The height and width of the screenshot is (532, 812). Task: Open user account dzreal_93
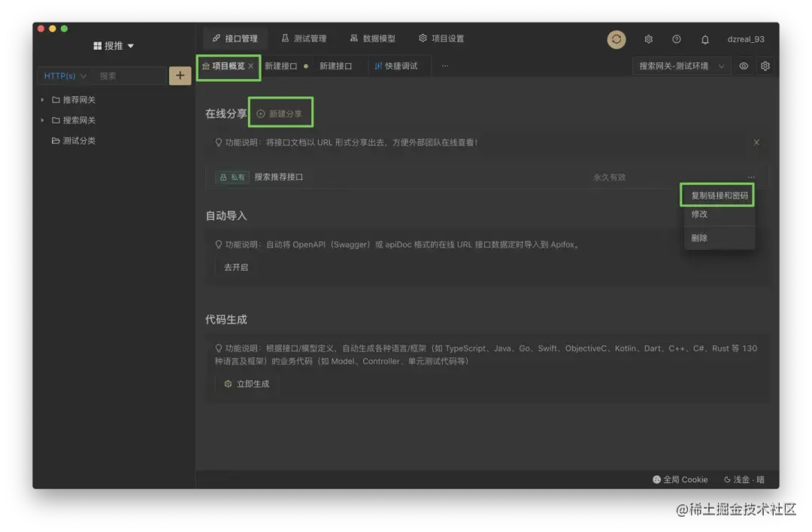[746, 39]
